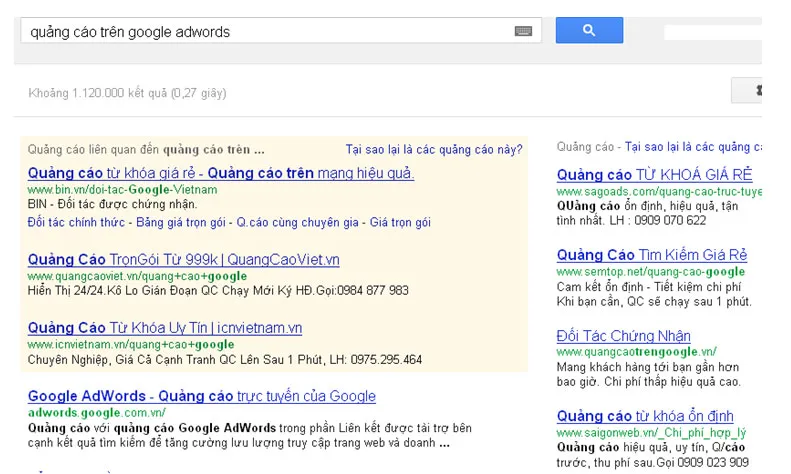
Task: Click the 'Quảng cáo liên quan đến' ad header
Action: pyautogui.click(x=146, y=150)
